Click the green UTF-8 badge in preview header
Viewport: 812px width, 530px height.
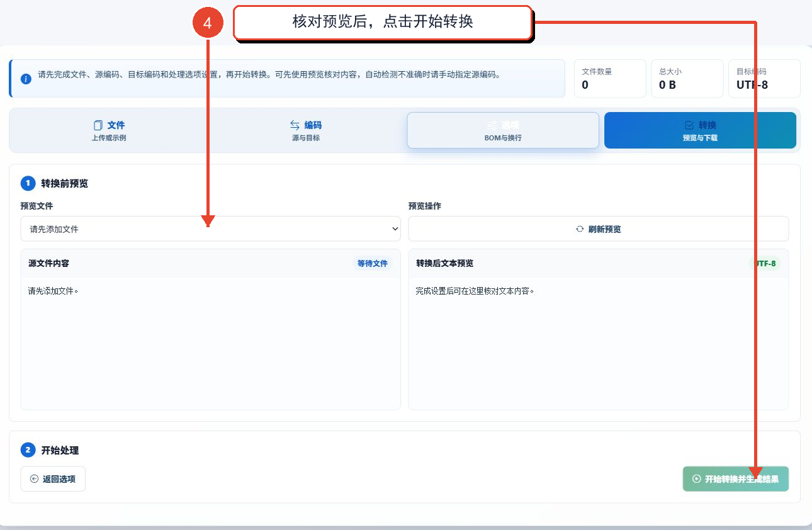(x=765, y=263)
